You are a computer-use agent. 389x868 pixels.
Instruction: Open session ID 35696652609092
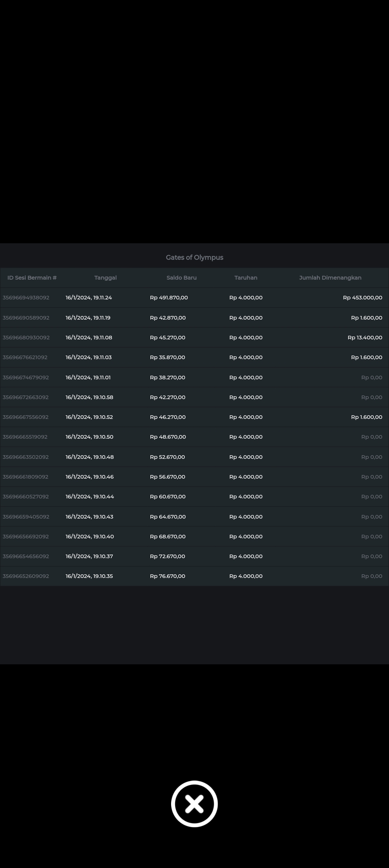[26, 576]
